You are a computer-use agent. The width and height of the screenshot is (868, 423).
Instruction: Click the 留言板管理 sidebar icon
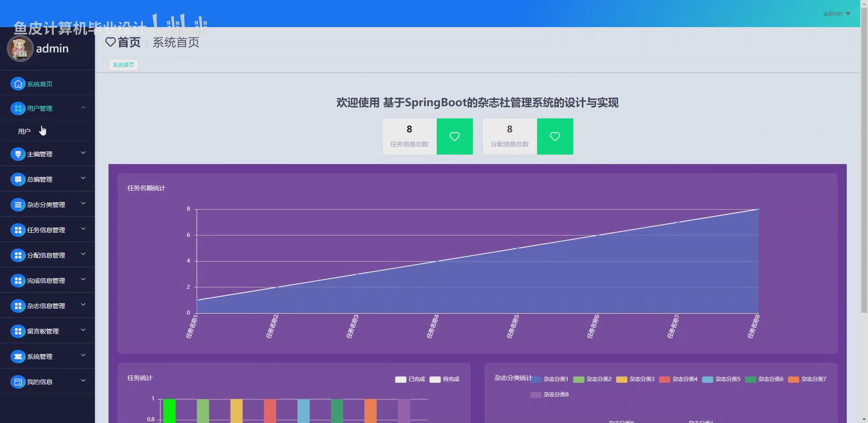pyautogui.click(x=18, y=331)
